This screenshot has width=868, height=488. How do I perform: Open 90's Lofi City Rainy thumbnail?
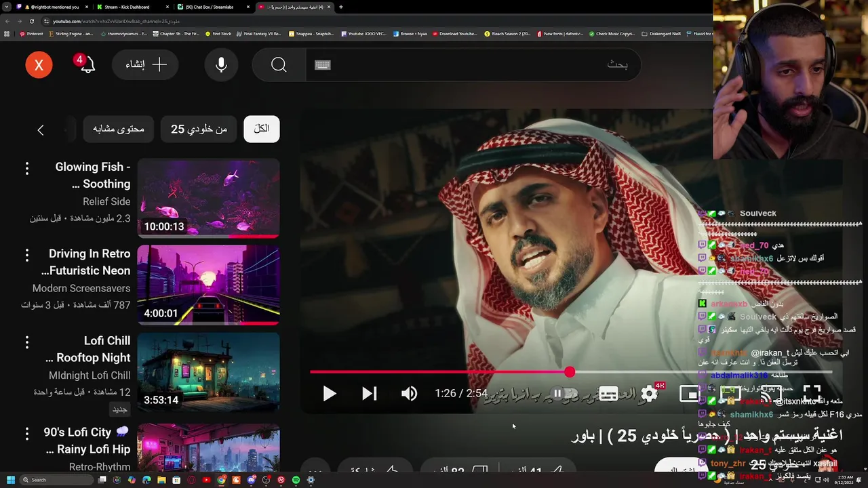208,447
